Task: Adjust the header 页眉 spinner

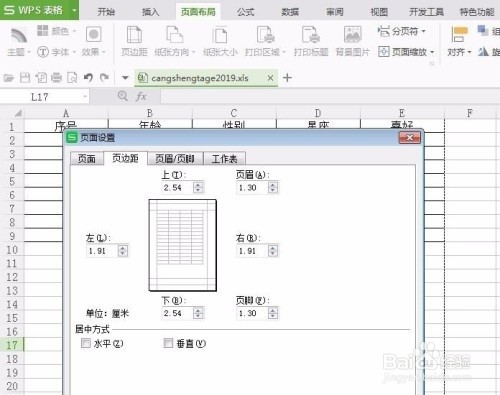Action: (273, 188)
